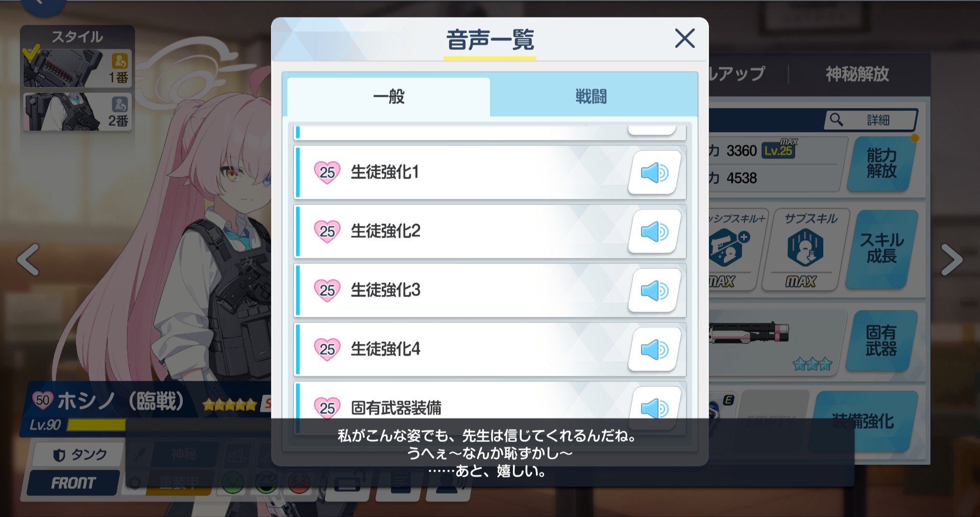
Task: Select the 一般 voice tab
Action: pyautogui.click(x=388, y=97)
